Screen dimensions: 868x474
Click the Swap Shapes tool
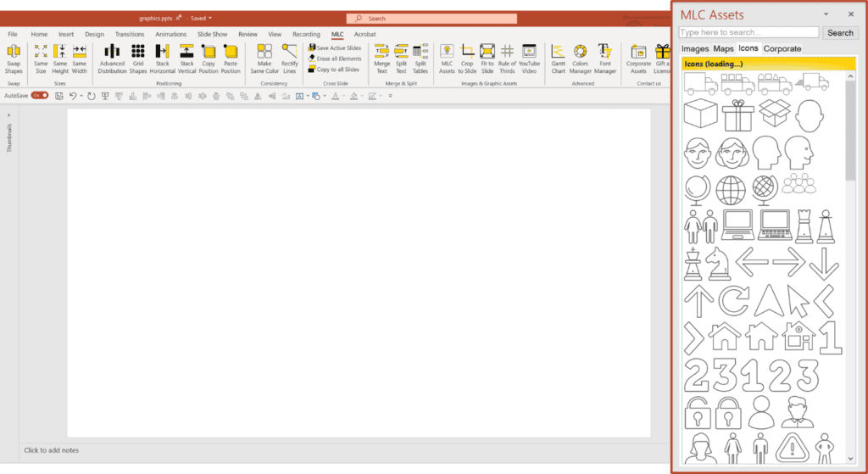pos(14,59)
